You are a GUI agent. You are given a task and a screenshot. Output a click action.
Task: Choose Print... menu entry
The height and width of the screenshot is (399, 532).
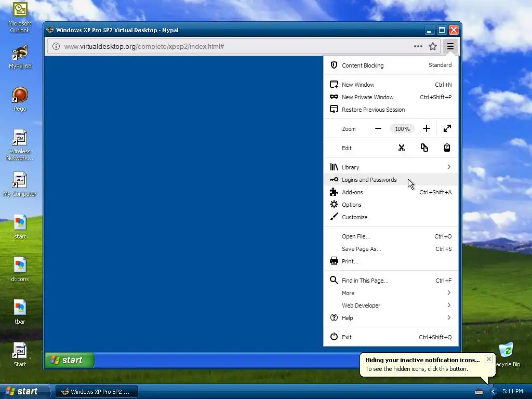[391, 261]
